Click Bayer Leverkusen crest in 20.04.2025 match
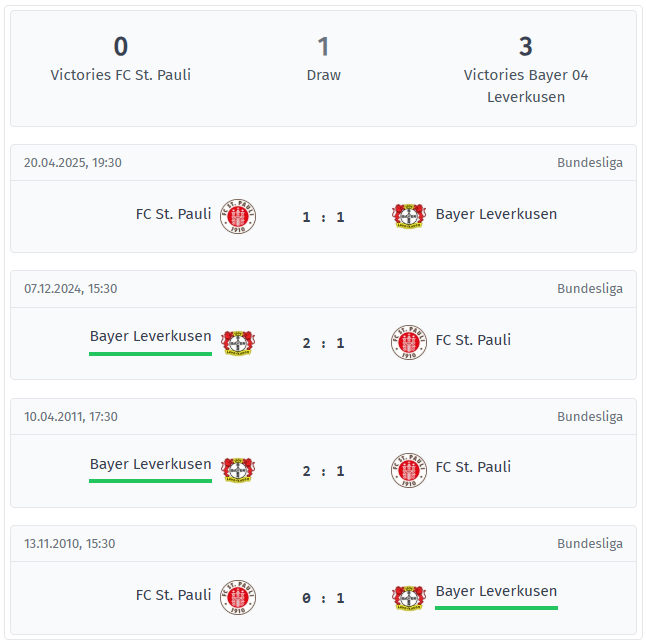 click(409, 216)
